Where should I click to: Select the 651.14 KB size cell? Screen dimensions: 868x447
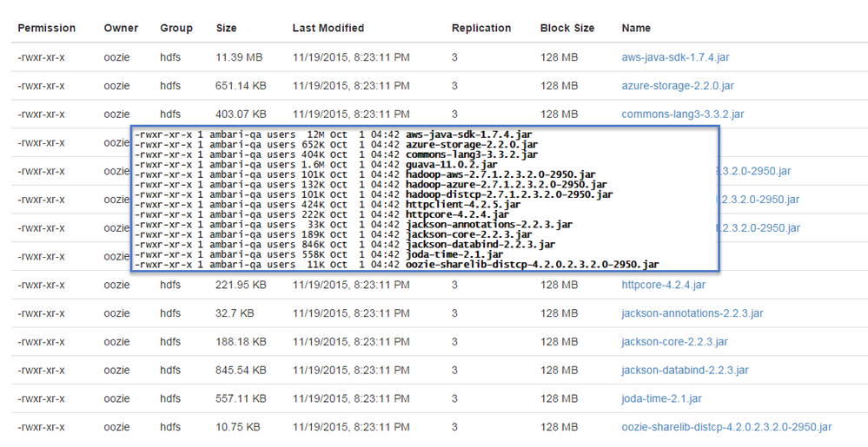241,86
